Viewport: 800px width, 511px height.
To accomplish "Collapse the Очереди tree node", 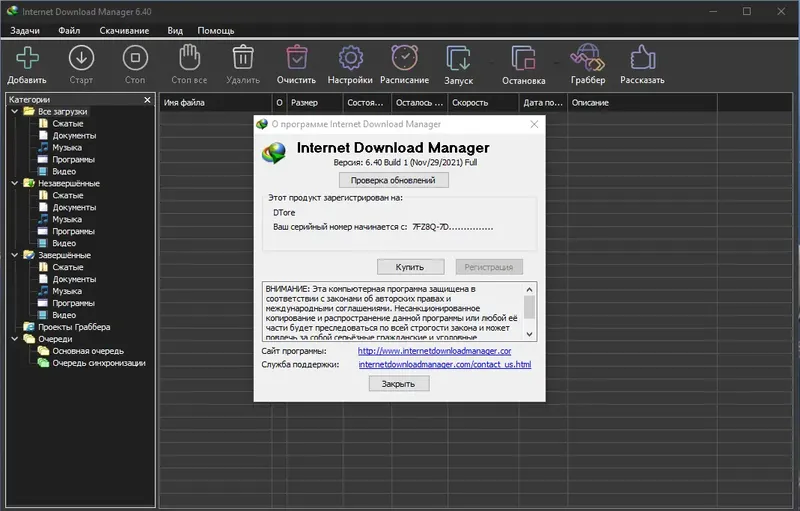I will click(x=15, y=339).
